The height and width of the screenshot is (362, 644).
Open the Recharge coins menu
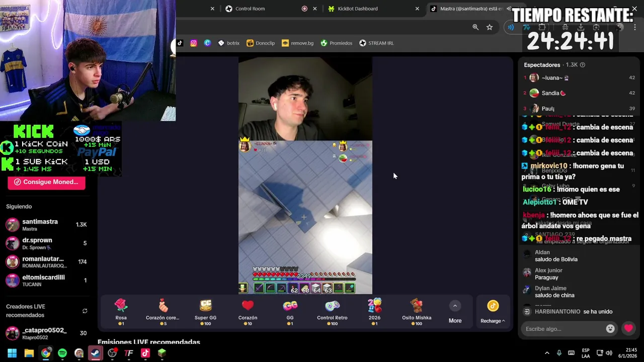pos(493,312)
